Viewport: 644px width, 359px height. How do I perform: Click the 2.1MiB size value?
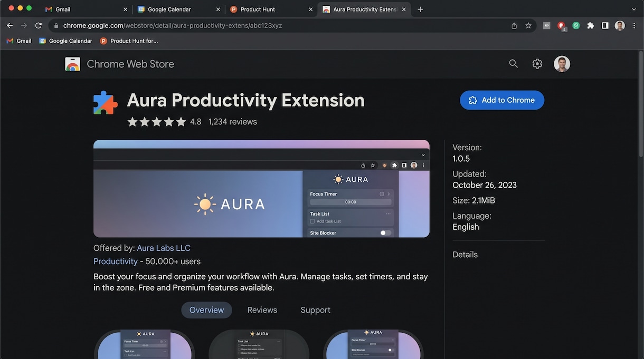484,200
